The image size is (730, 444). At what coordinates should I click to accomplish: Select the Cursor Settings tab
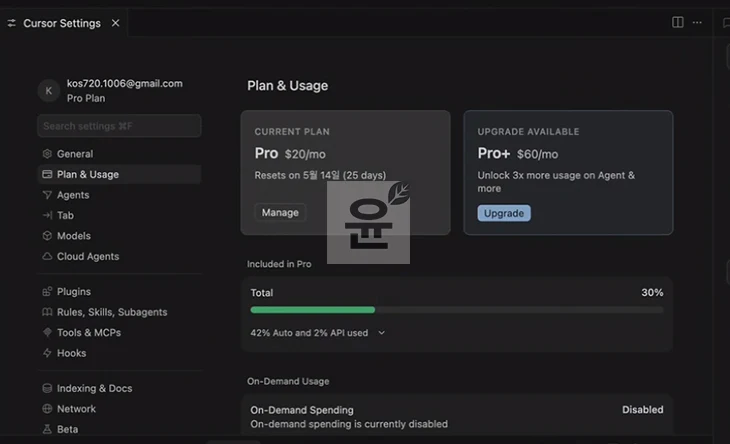click(x=64, y=23)
